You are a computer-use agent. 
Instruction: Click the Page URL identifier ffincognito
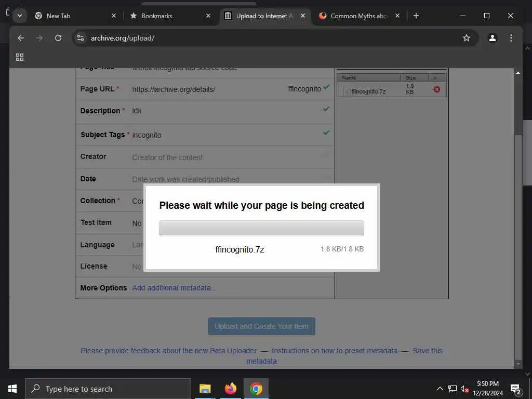click(304, 89)
